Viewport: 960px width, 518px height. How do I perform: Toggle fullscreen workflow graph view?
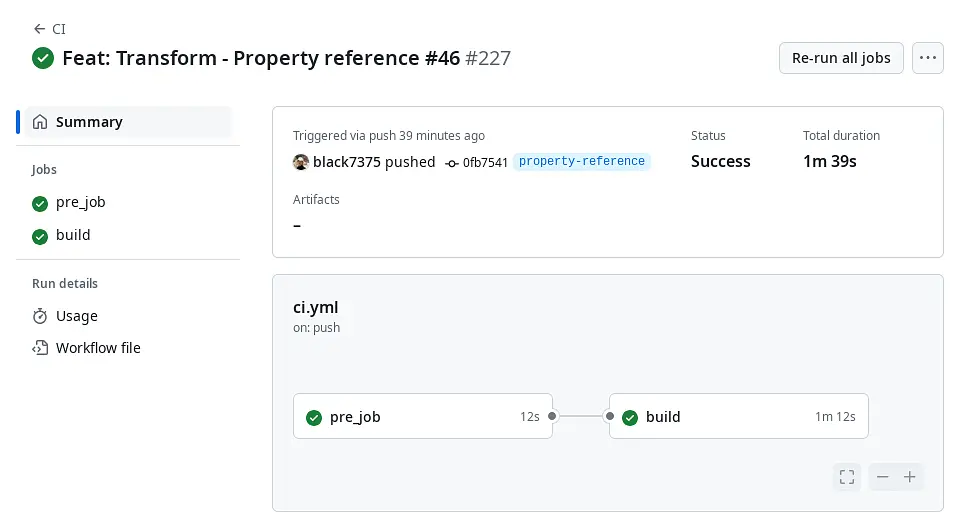[847, 477]
